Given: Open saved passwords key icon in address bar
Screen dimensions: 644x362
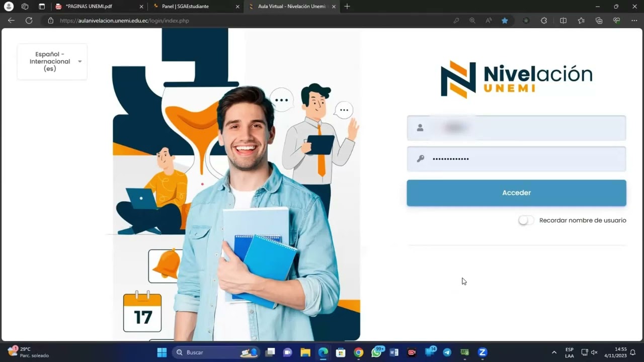Looking at the screenshot, I should (x=456, y=21).
